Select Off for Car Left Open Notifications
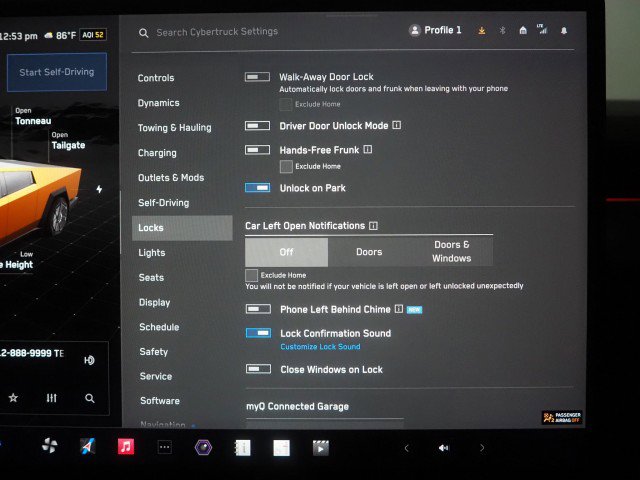640x480 pixels. pyautogui.click(x=287, y=252)
